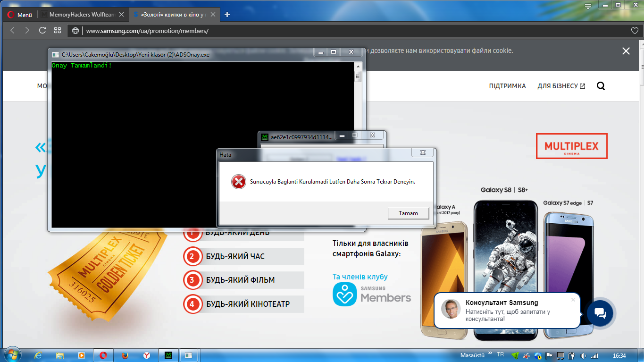
Task: Click БУДЬ-ЯКИЙ ЧАС item 2
Action: point(243,256)
